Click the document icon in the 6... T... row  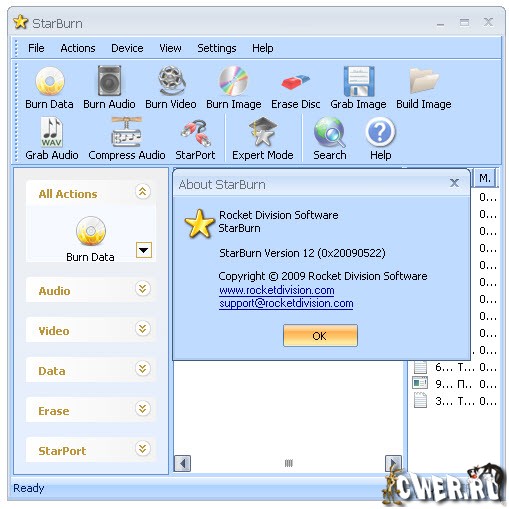tap(420, 367)
